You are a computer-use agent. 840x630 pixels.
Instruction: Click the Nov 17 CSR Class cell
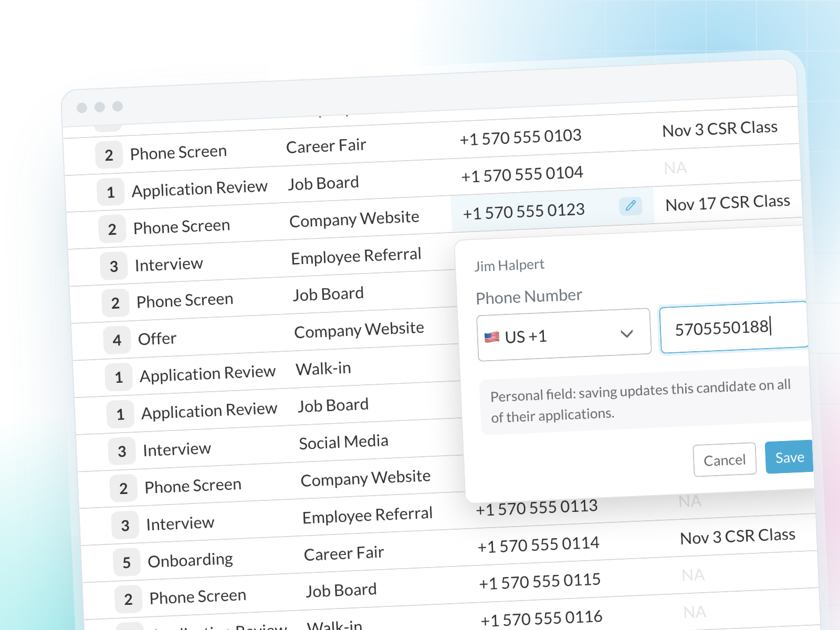pos(728,203)
